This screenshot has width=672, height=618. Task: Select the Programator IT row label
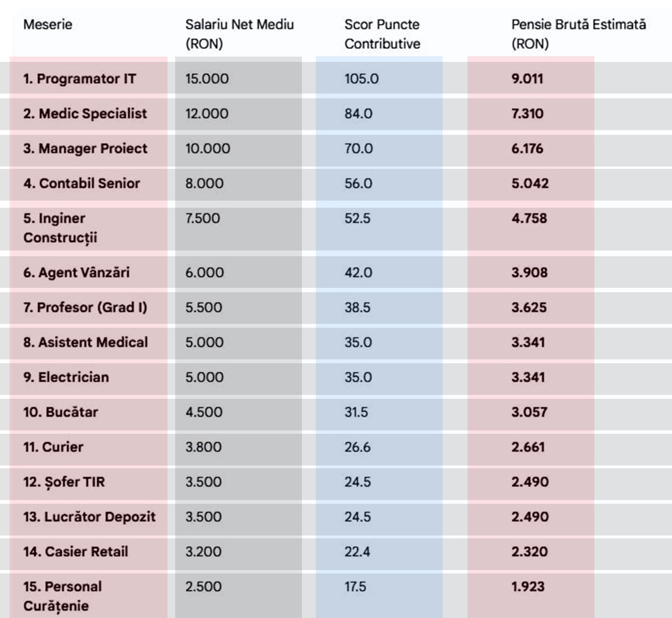80,79
